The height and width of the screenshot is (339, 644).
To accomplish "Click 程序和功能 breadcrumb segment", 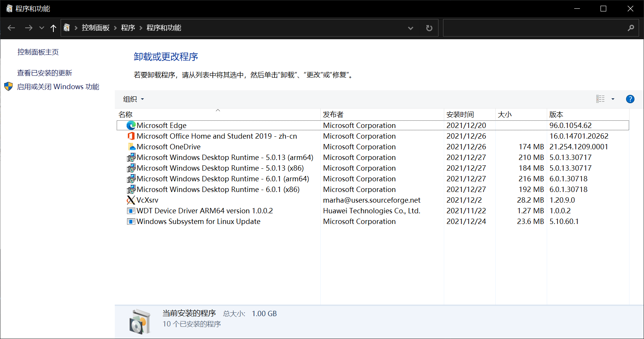I will [x=164, y=28].
